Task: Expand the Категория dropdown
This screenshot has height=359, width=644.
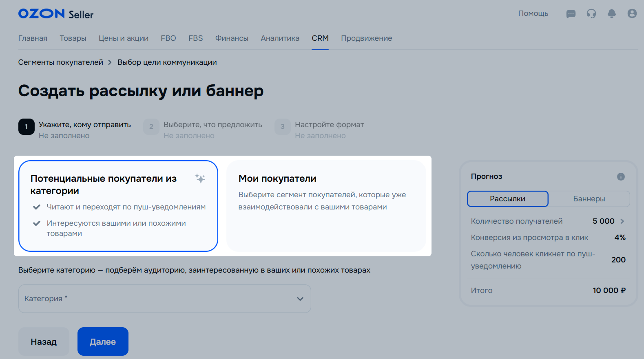Action: (x=164, y=299)
